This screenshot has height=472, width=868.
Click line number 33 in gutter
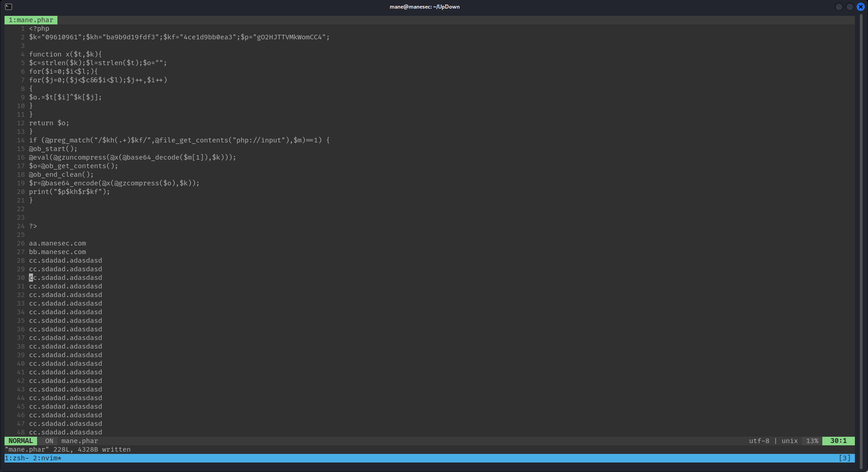(x=21, y=303)
